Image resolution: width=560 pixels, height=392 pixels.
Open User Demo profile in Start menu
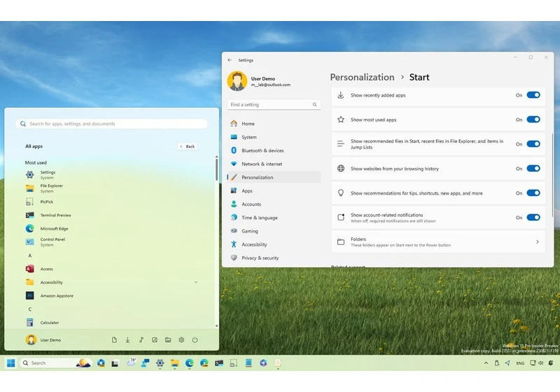[x=43, y=340]
